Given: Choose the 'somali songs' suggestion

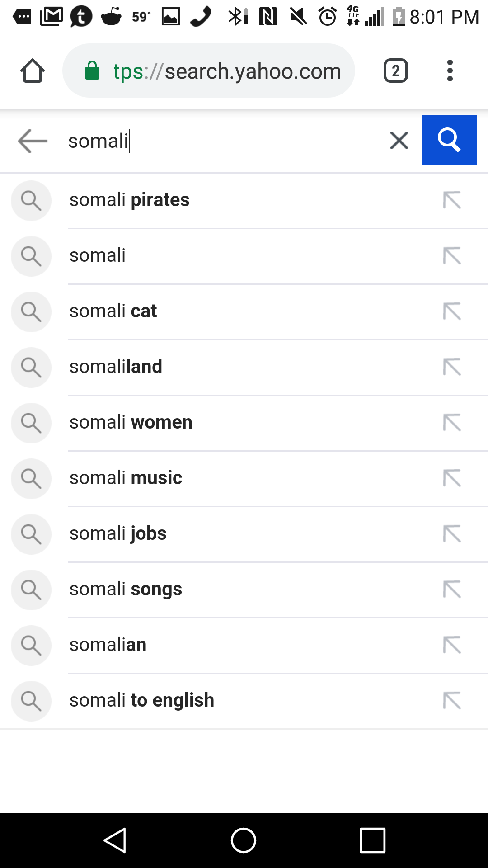Looking at the screenshot, I should click(244, 590).
